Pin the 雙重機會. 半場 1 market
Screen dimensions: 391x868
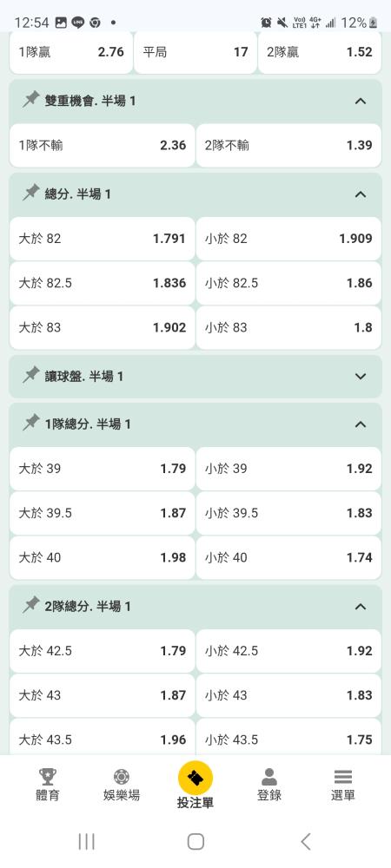pos(31,100)
